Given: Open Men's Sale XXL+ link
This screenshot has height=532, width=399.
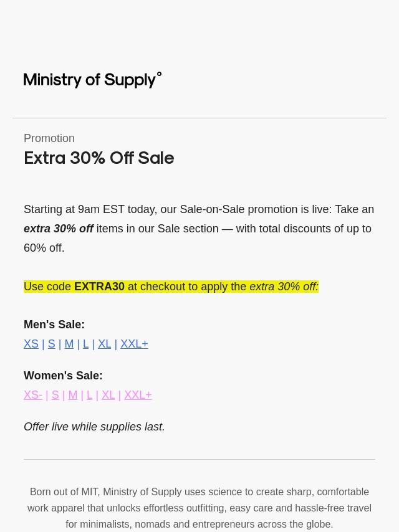Looking at the screenshot, I should click(134, 344).
